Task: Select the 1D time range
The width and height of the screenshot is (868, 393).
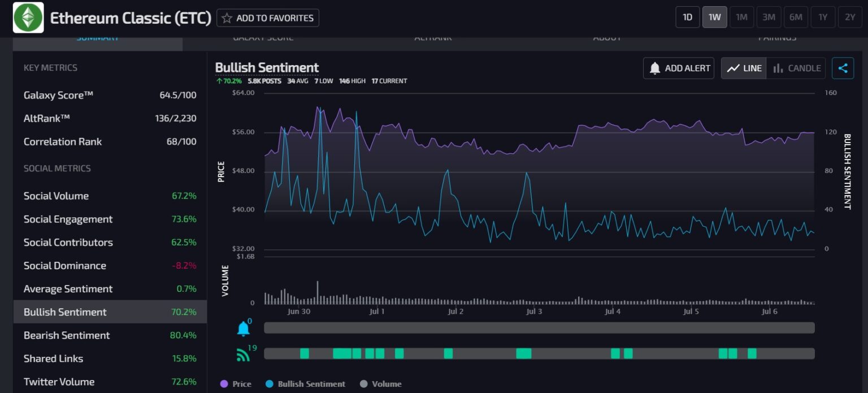Action: click(687, 17)
